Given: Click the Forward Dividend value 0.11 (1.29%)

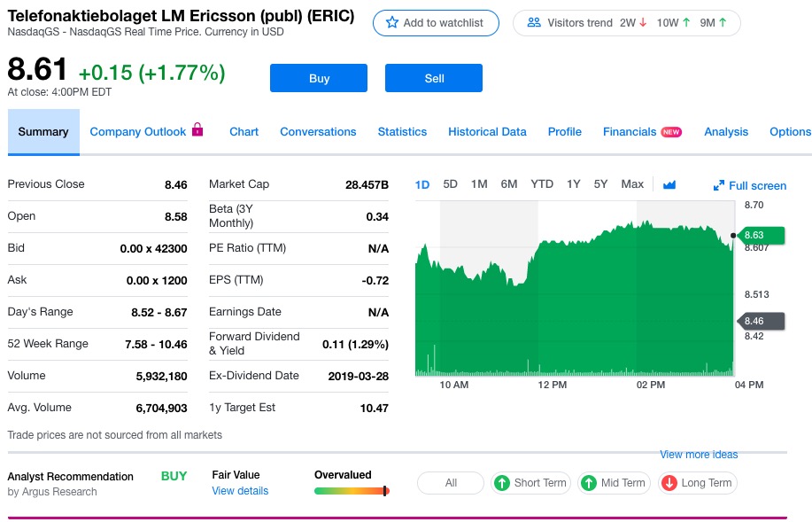Looking at the screenshot, I should click(x=355, y=344).
